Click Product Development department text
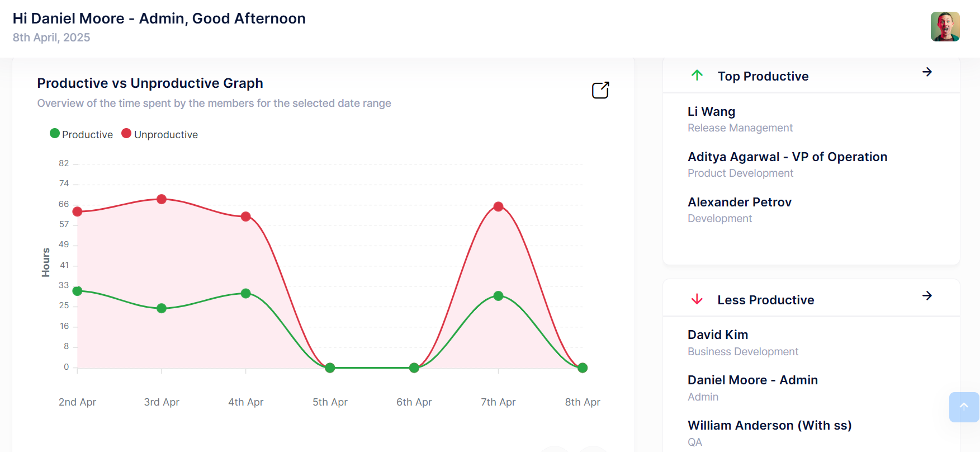 (740, 173)
